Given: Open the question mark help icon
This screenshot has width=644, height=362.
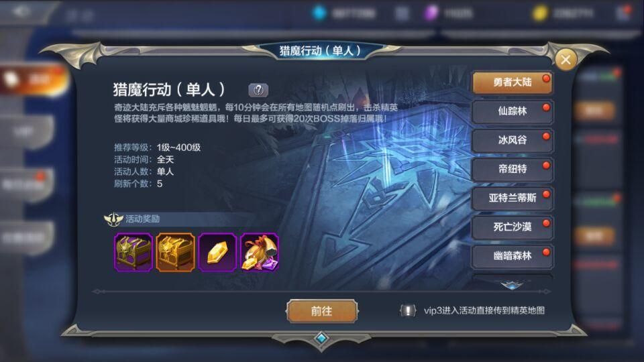Looking at the screenshot, I should pos(258,90).
